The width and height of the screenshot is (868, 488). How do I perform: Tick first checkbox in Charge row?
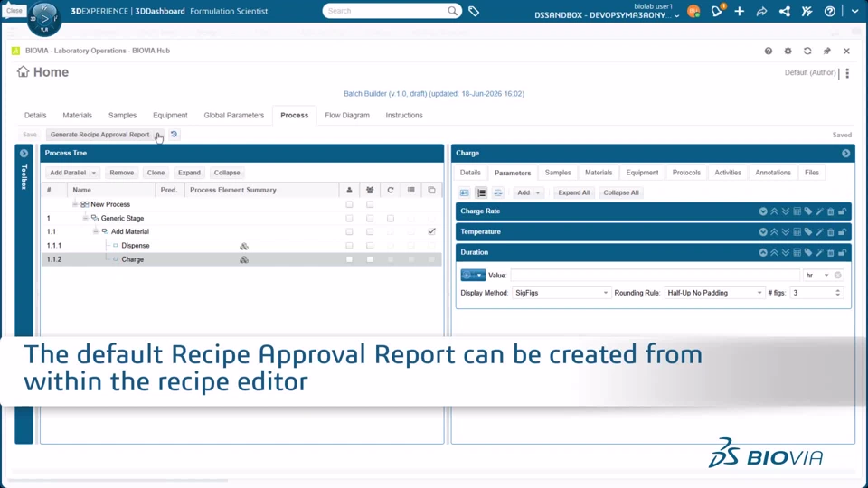point(349,259)
